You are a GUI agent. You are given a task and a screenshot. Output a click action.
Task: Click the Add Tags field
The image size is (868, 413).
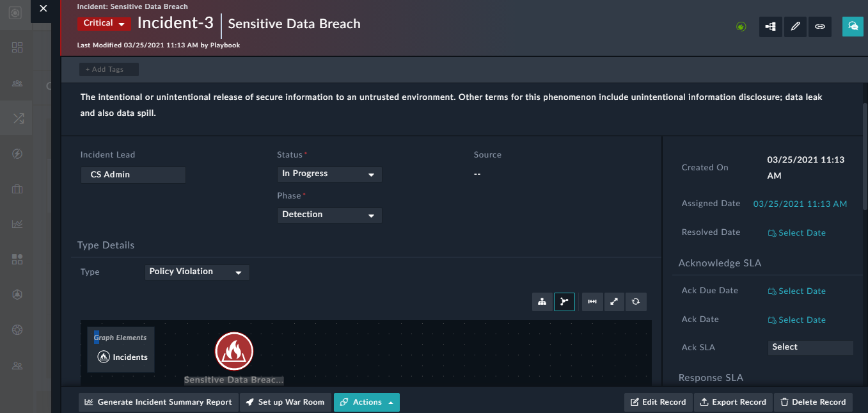(109, 69)
